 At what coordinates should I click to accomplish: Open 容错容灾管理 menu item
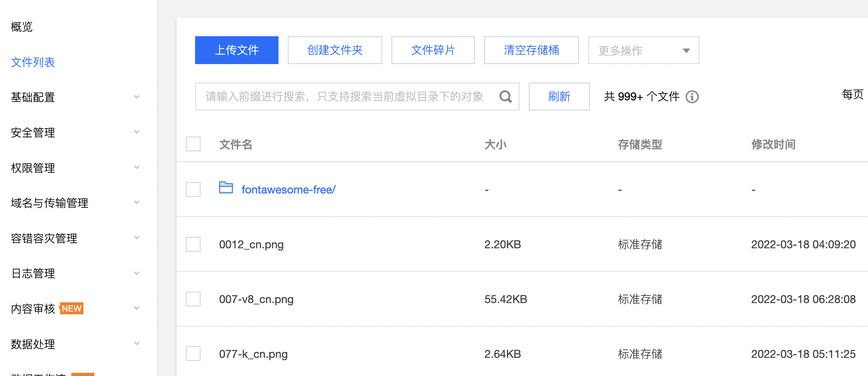point(44,239)
